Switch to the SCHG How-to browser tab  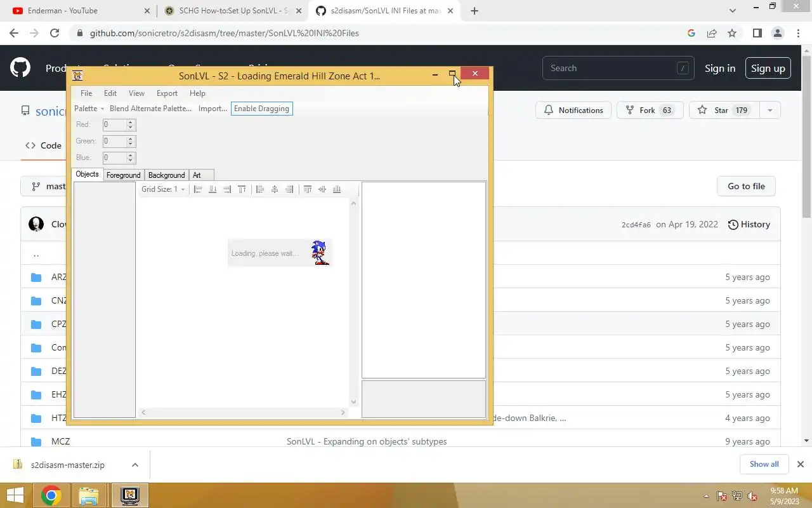232,11
